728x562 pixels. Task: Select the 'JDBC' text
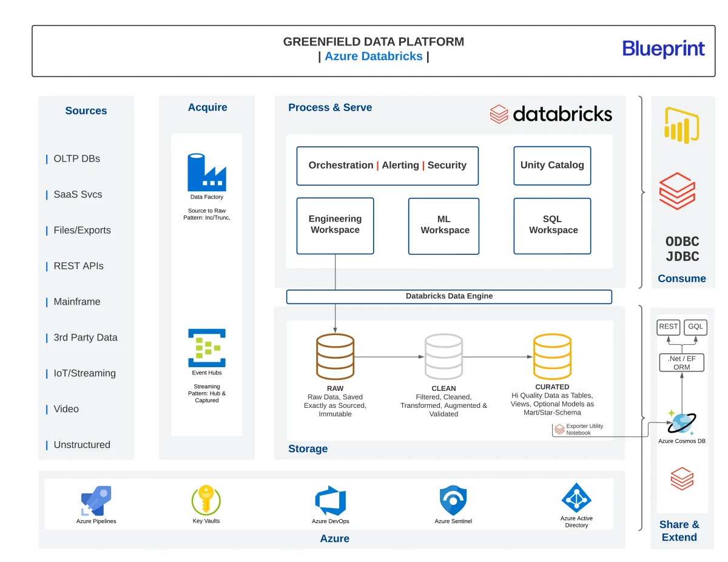(682, 257)
